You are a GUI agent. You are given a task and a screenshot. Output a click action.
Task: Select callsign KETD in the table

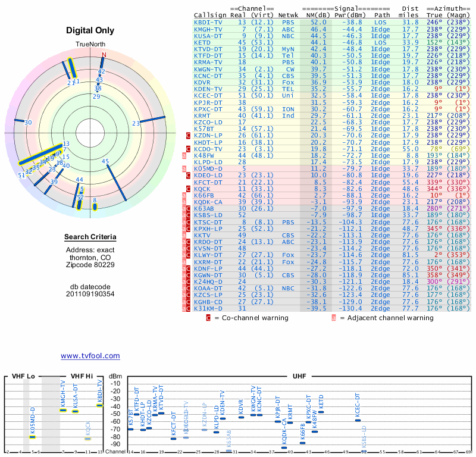202,42
